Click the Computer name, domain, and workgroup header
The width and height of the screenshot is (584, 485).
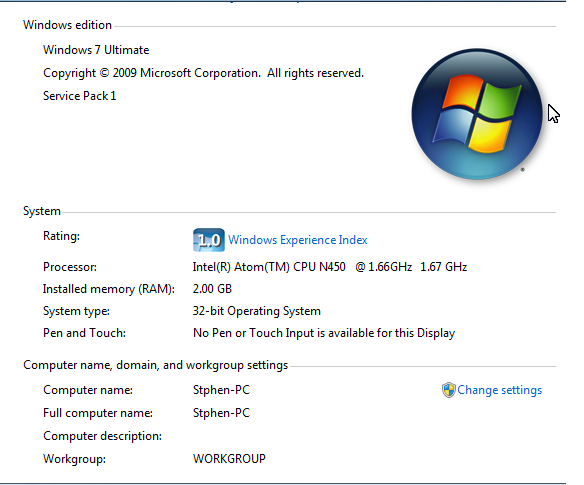pyautogui.click(x=156, y=365)
